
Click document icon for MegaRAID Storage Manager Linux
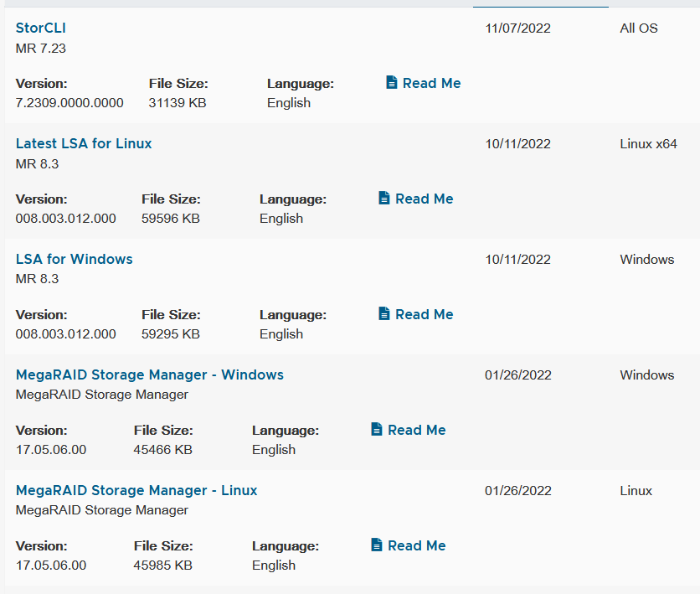376,545
